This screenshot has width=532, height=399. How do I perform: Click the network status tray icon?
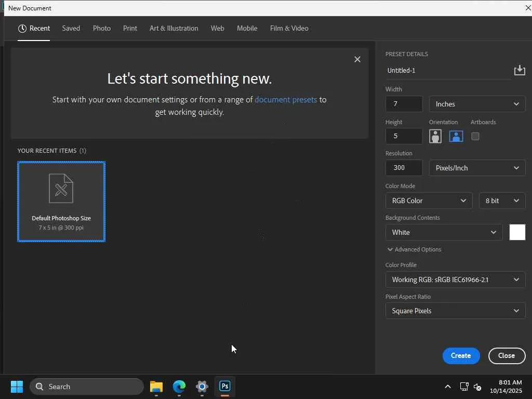pyautogui.click(x=464, y=387)
